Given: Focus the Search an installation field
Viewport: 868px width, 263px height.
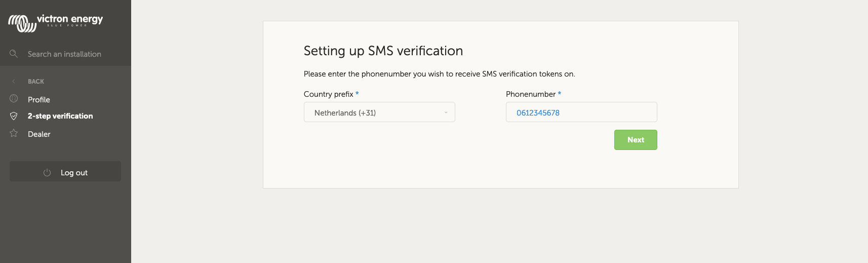Looking at the screenshot, I should click(x=64, y=54).
